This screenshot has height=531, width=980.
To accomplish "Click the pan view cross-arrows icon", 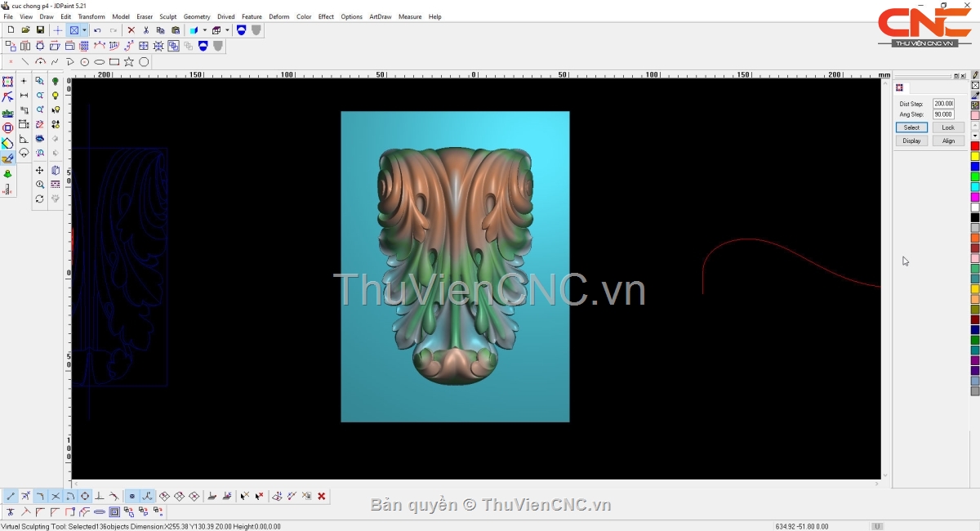I will pos(40,171).
